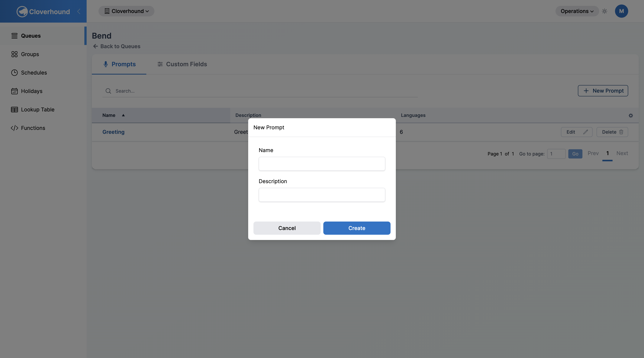Go Back to Queues
The image size is (644, 358).
click(x=117, y=46)
